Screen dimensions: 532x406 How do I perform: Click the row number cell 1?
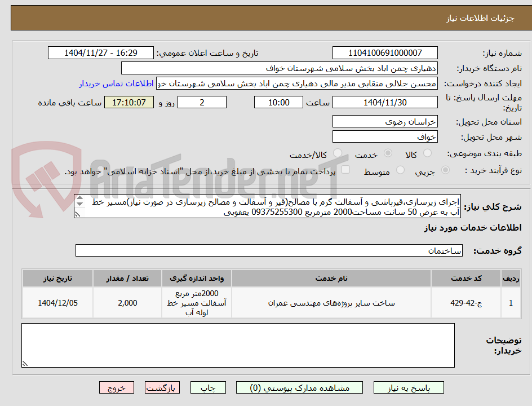tap(511, 303)
